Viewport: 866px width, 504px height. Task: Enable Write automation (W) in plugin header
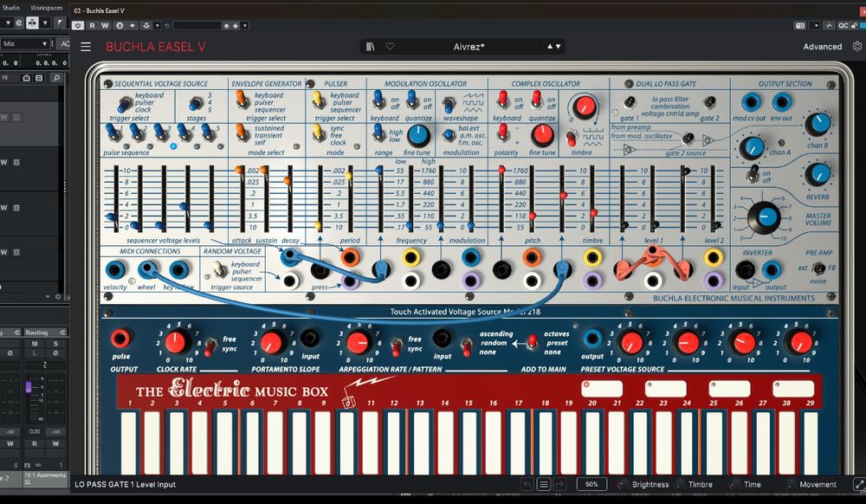105,25
